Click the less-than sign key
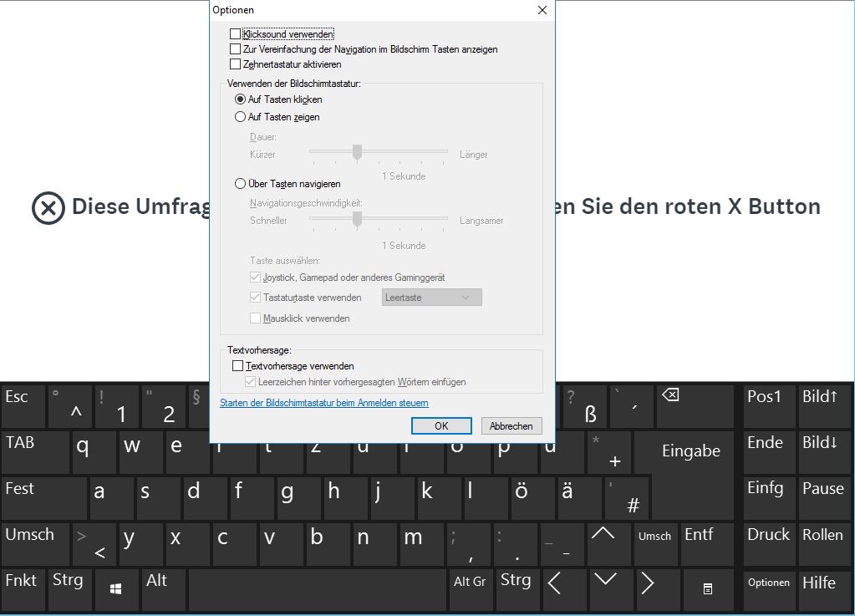Screen dimensions: 855x616 pyautogui.click(x=94, y=543)
